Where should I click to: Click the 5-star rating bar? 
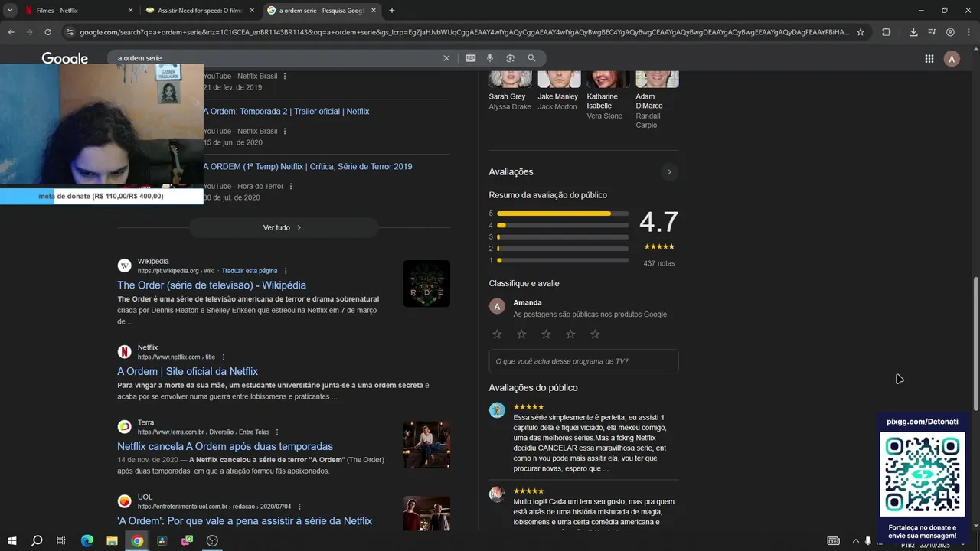pyautogui.click(x=563, y=214)
